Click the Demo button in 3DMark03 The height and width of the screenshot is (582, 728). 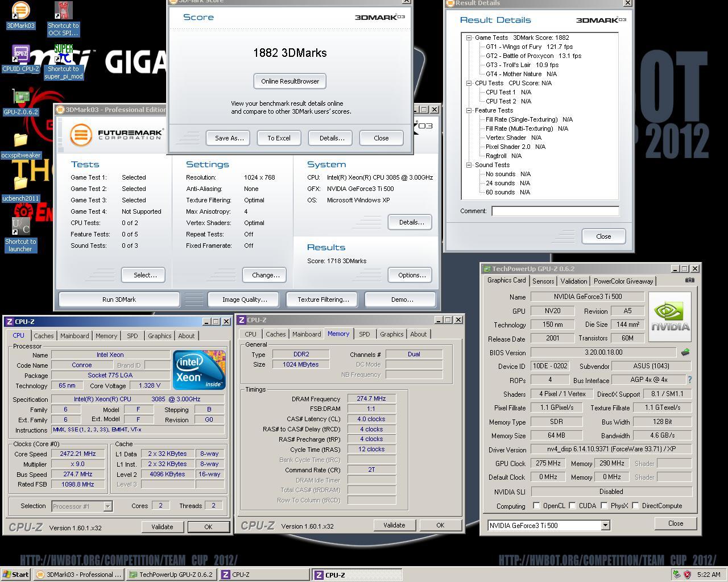pyautogui.click(x=402, y=300)
